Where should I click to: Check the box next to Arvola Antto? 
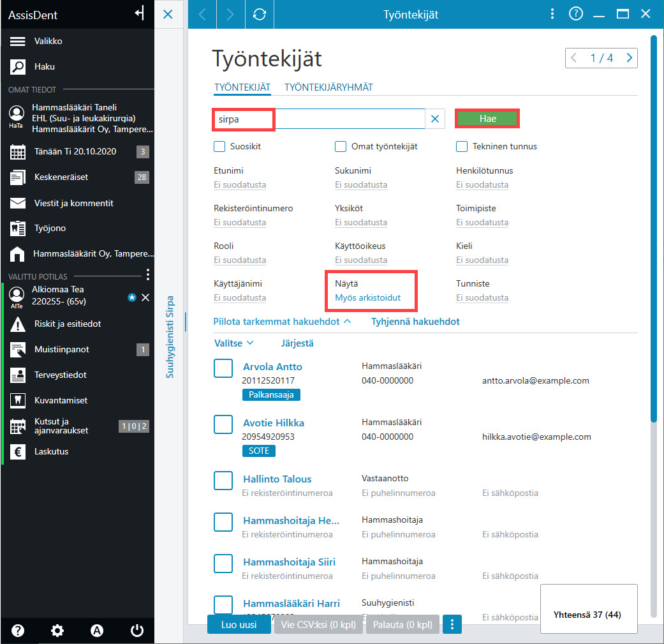(223, 368)
